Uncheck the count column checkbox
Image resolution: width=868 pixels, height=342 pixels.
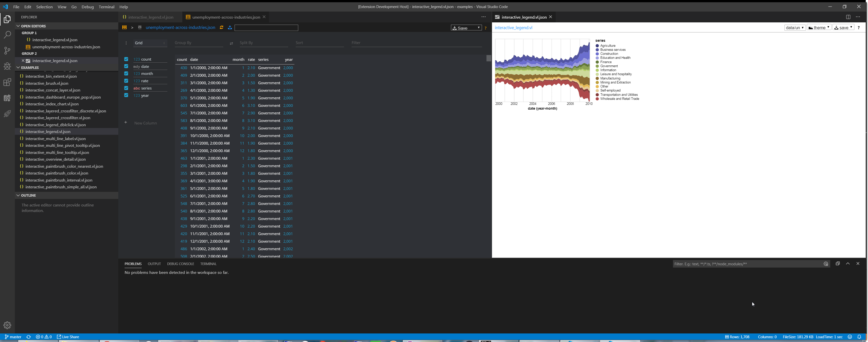tap(126, 59)
